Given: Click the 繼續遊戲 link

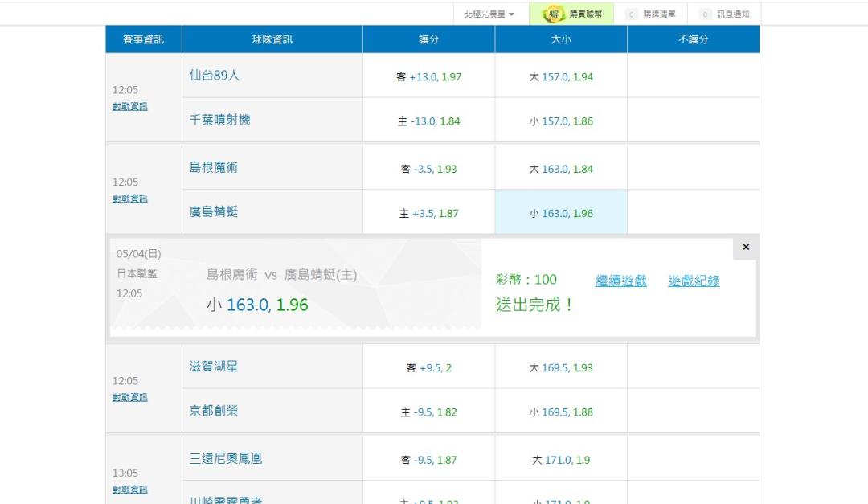Looking at the screenshot, I should tap(620, 281).
